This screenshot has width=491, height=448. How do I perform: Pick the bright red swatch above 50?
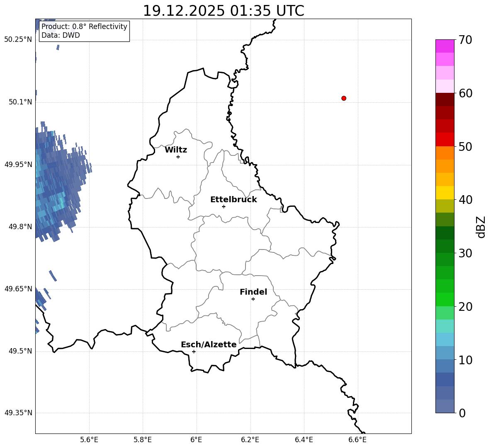[x=445, y=140]
